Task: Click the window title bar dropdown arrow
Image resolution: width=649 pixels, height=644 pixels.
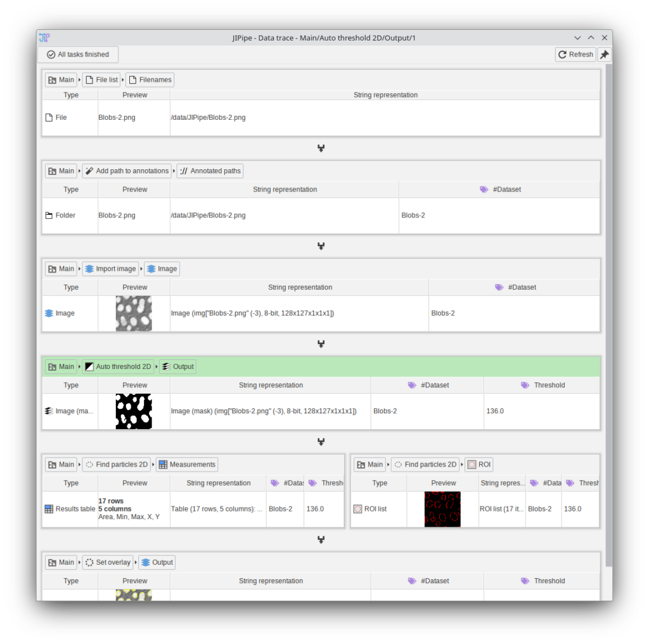Action: pos(577,38)
